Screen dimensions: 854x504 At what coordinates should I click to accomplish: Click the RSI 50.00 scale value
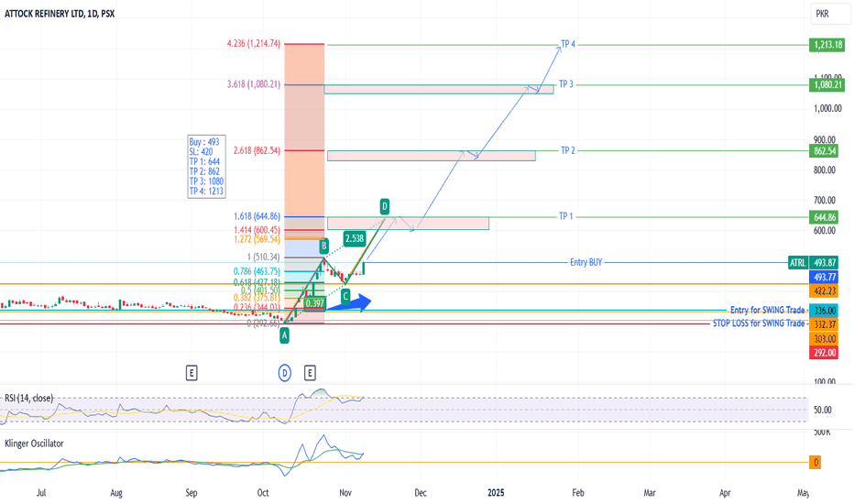[823, 410]
